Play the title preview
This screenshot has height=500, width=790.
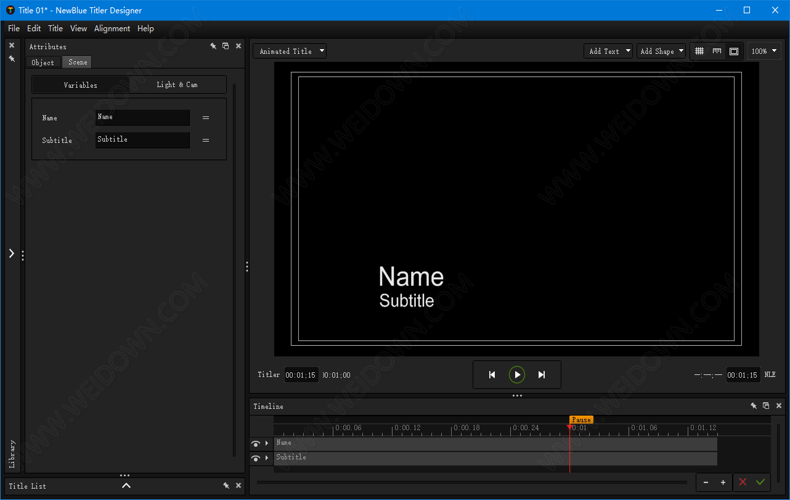517,374
